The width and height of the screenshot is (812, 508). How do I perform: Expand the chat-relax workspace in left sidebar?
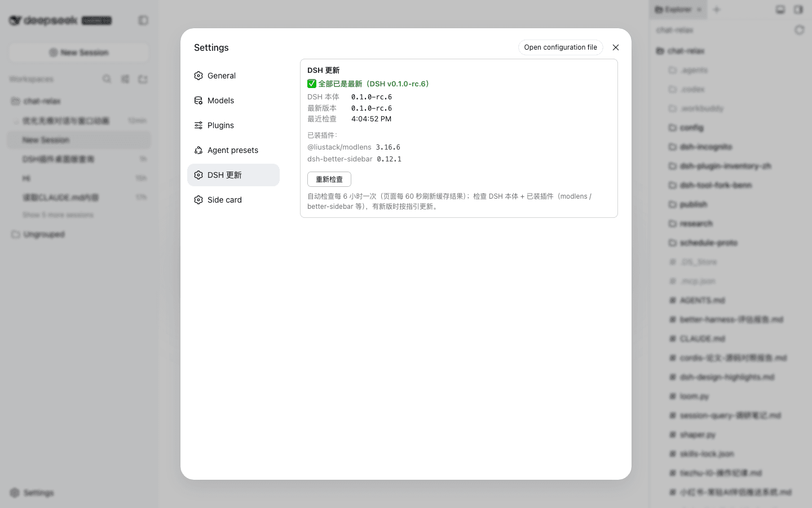click(x=79, y=101)
